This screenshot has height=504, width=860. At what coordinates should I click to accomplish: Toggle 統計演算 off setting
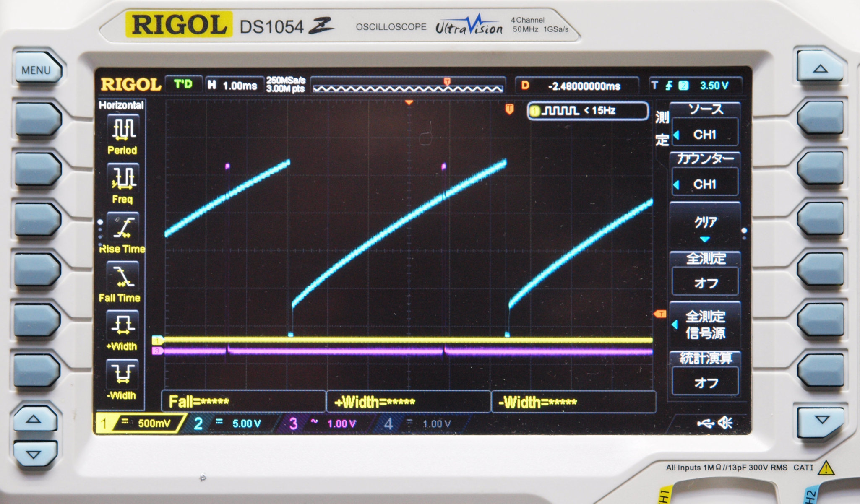(x=705, y=382)
